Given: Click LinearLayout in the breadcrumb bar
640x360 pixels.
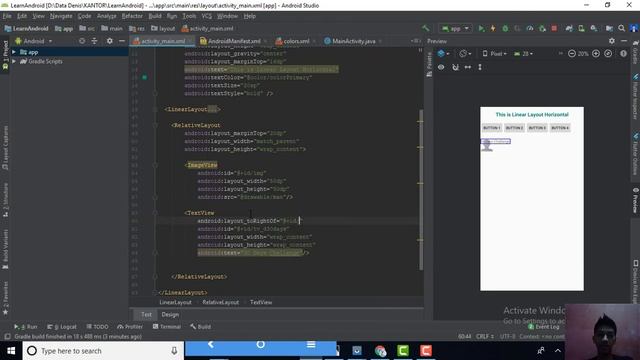Looking at the screenshot, I should pyautogui.click(x=175, y=302).
